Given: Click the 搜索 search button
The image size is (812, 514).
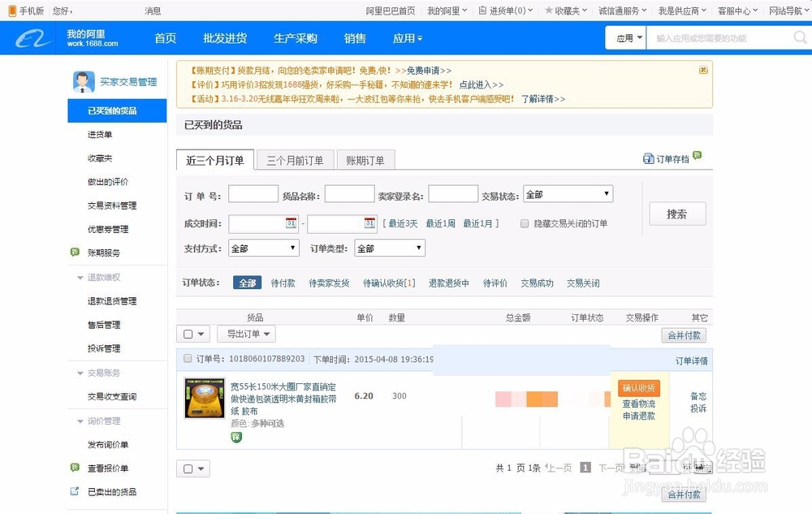Looking at the screenshot, I should [677, 214].
